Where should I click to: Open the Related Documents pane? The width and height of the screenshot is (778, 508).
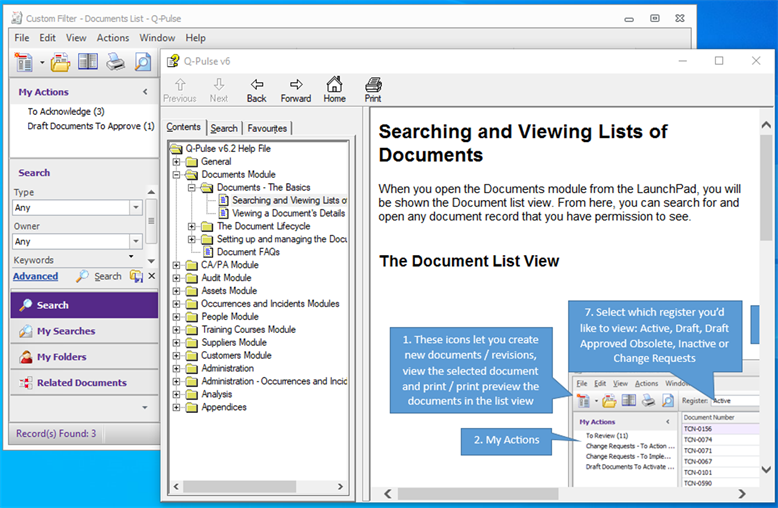pos(84,382)
